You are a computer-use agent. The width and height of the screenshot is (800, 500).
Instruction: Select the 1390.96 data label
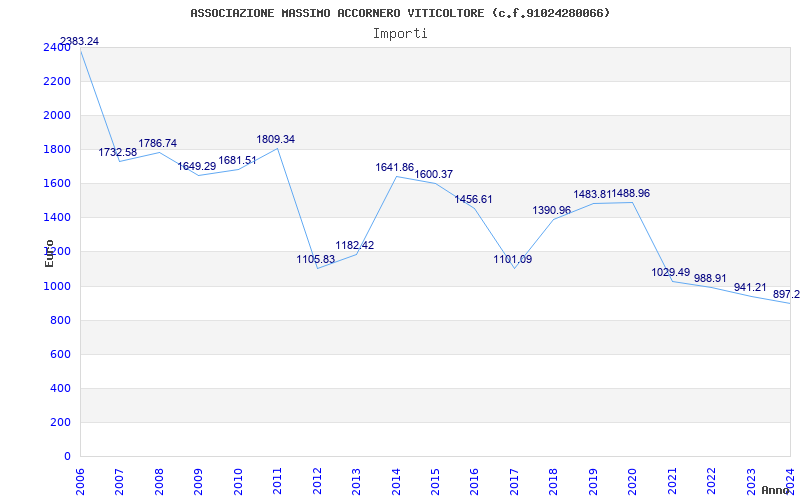click(x=552, y=210)
